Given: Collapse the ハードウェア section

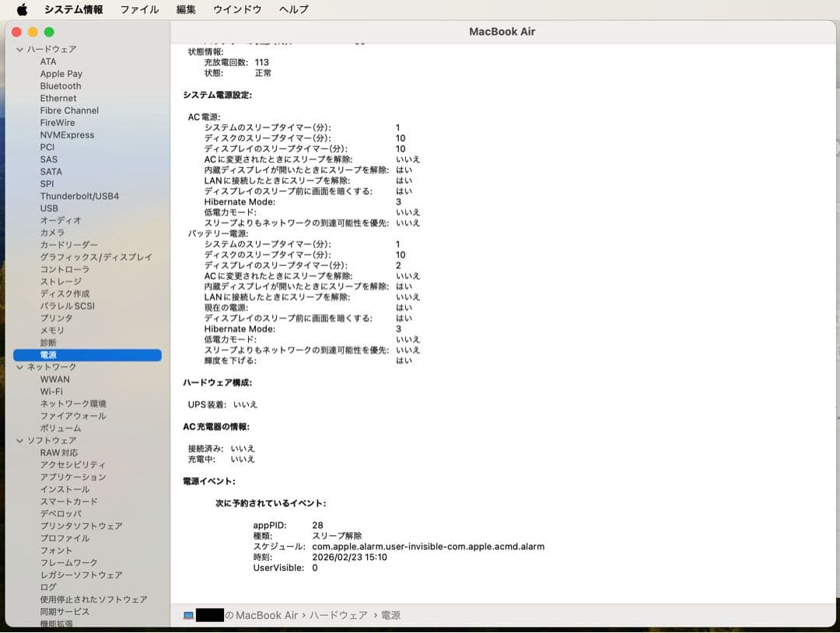Looking at the screenshot, I should (19, 49).
